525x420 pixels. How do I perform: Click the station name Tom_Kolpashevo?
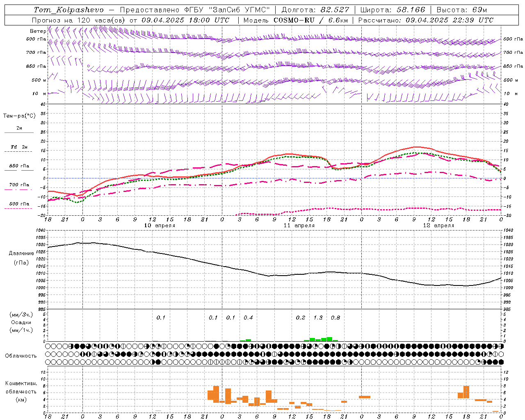[68, 10]
